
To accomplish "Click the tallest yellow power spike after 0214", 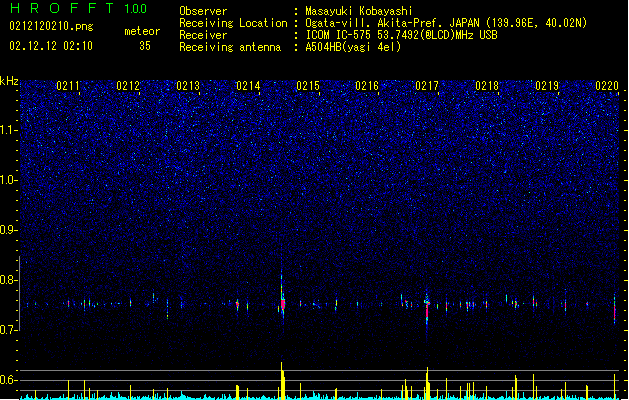I will 282,380.
